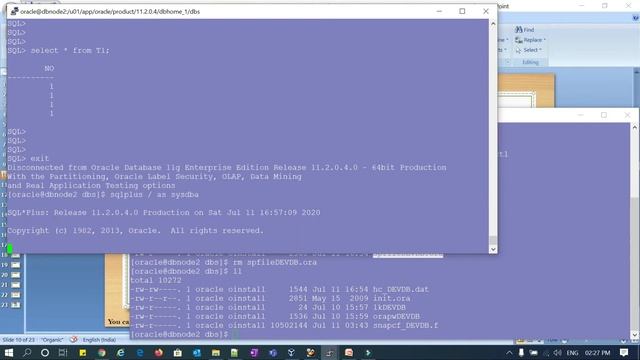Screen dimensions: 640x360
Task: Click the ENG input language indicator
Action: (572, 353)
